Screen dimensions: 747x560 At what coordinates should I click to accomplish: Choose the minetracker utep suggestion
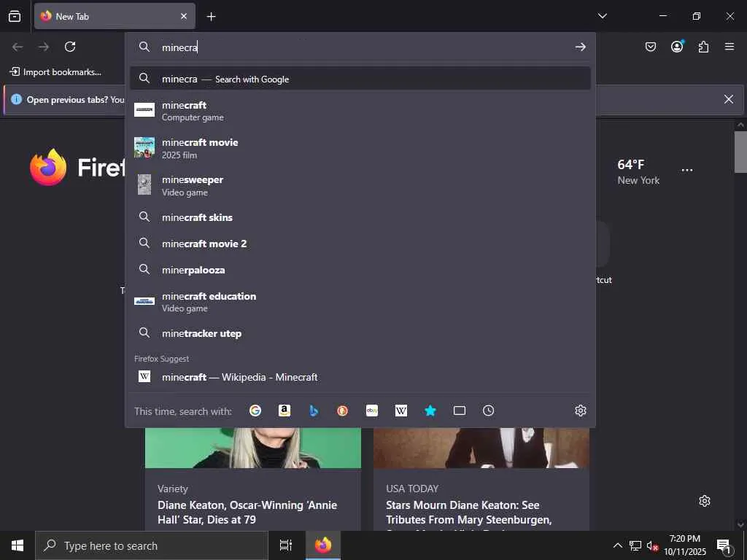click(360, 333)
